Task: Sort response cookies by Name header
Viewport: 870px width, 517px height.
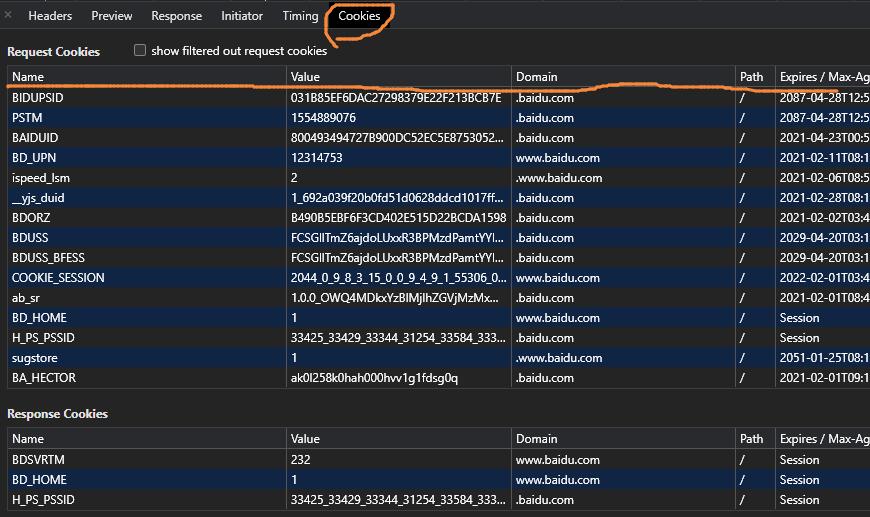Action: pyautogui.click(x=28, y=439)
